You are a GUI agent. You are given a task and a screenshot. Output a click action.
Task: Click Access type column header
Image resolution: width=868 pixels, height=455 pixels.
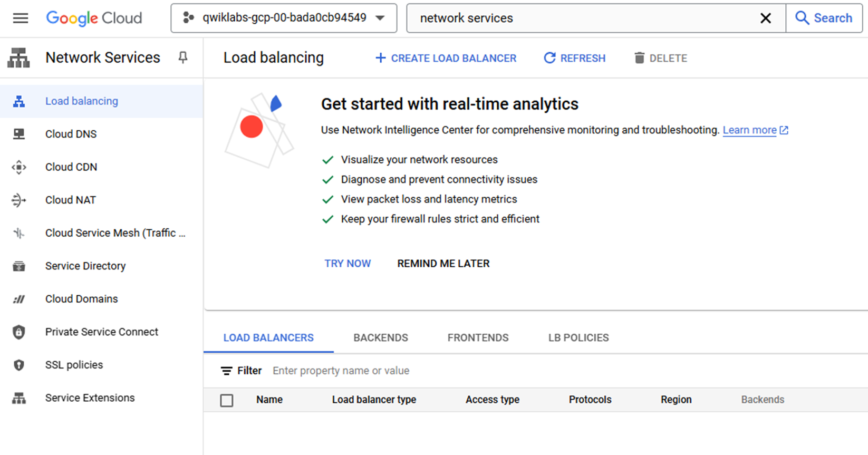[x=493, y=400]
